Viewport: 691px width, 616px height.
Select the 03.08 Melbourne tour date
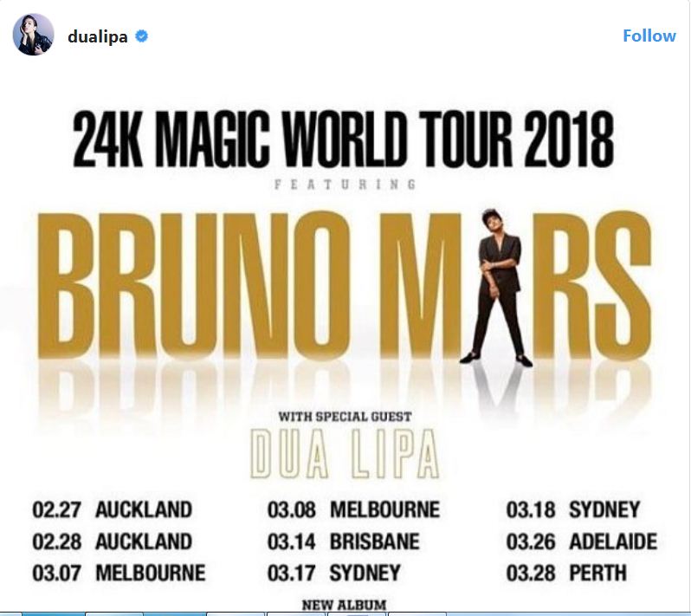[x=353, y=509]
